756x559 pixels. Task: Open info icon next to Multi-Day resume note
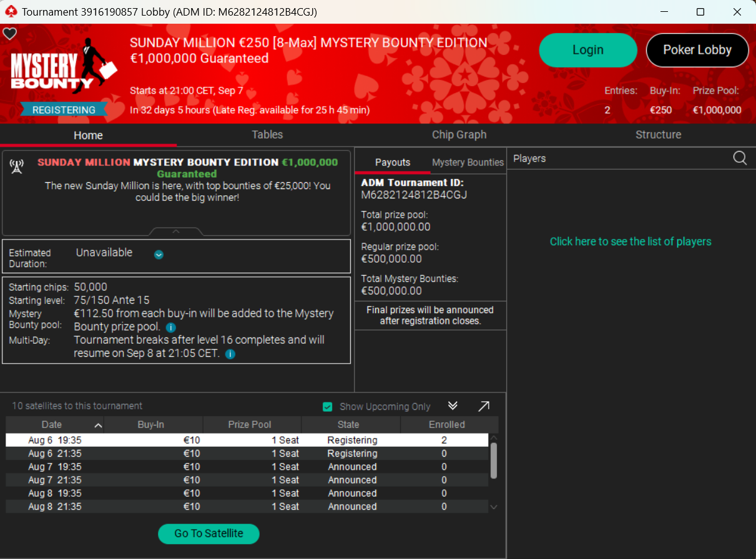(x=230, y=354)
